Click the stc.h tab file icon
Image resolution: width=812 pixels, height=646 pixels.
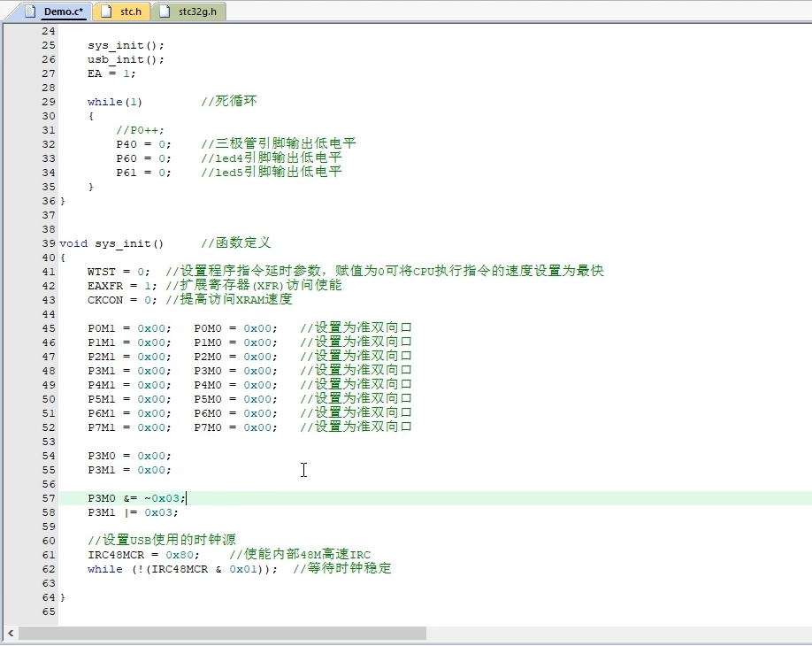106,12
